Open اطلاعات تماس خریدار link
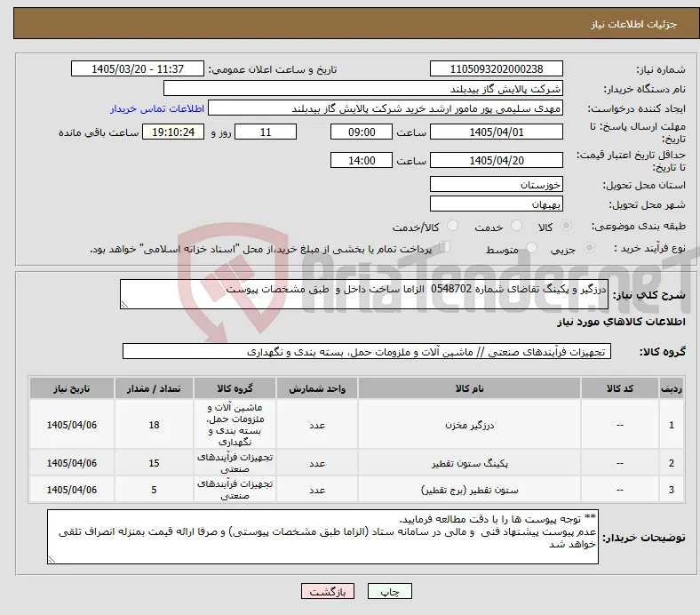700x615 pixels. (x=157, y=108)
